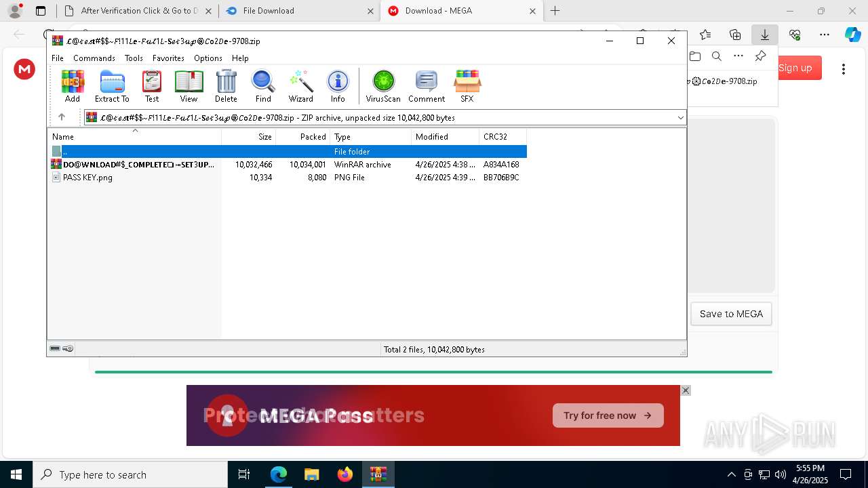Image resolution: width=868 pixels, height=488 pixels.
Task: Run the Test archive tool
Action: point(152,86)
